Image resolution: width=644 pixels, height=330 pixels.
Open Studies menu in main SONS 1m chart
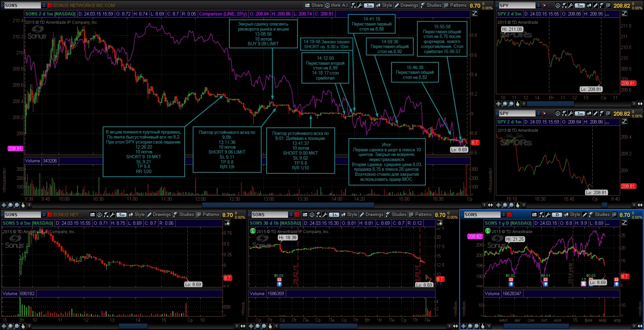(x=431, y=5)
